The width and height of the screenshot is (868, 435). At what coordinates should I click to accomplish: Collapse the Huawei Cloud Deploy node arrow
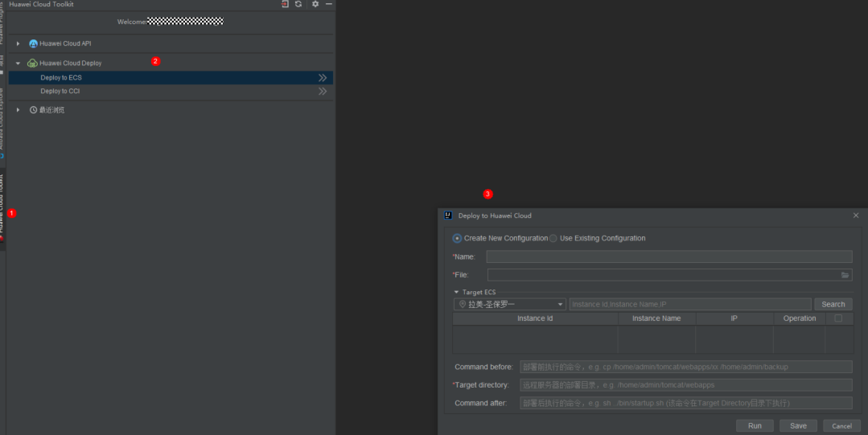[19, 63]
